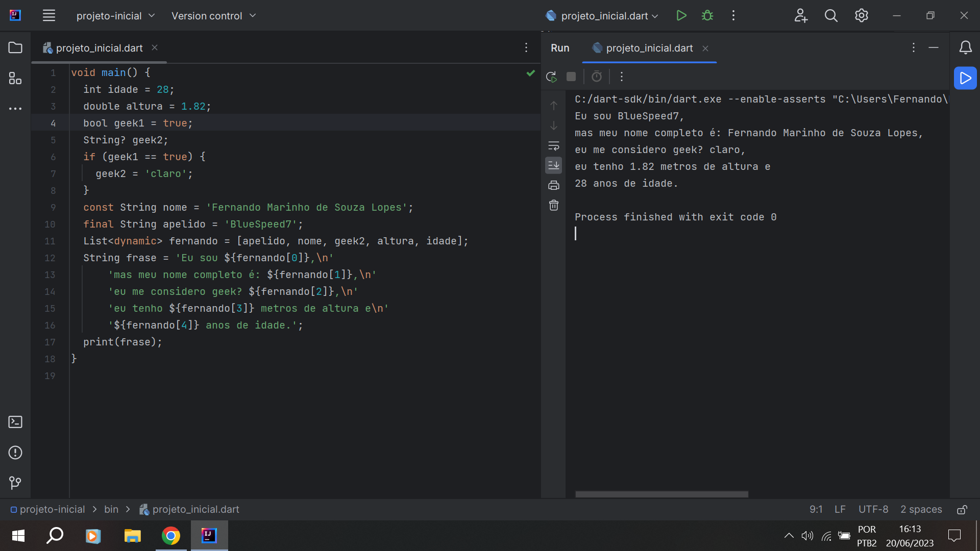Change LF line separator
This screenshot has width=980, height=551.
(840, 509)
